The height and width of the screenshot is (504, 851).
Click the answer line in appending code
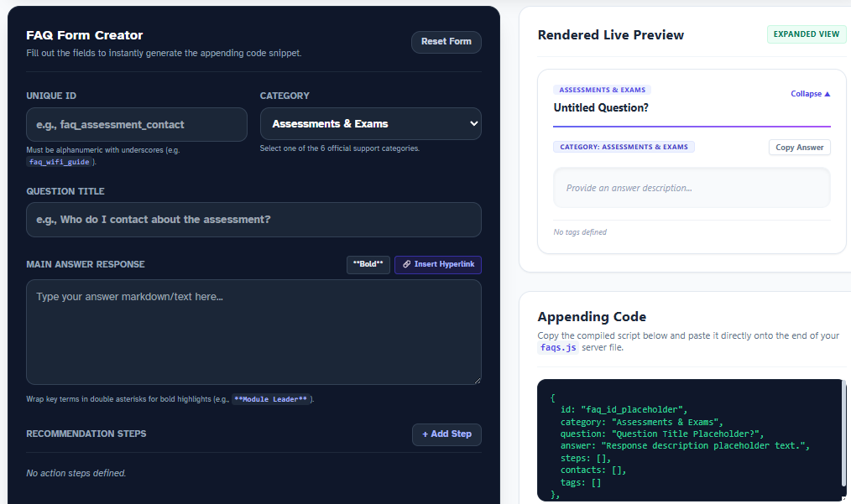pos(685,445)
